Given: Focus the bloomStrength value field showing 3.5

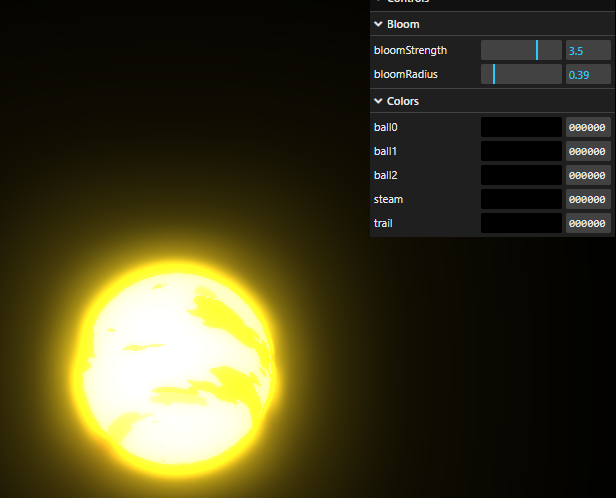Looking at the screenshot, I should tap(588, 50).
